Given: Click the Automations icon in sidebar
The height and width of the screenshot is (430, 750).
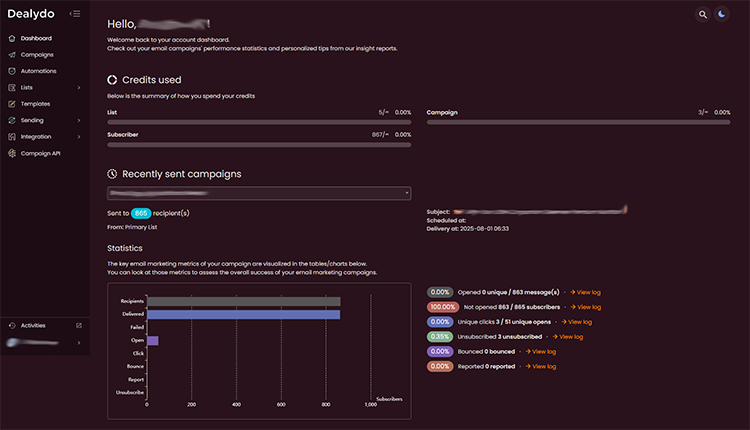Looking at the screenshot, I should click(12, 71).
